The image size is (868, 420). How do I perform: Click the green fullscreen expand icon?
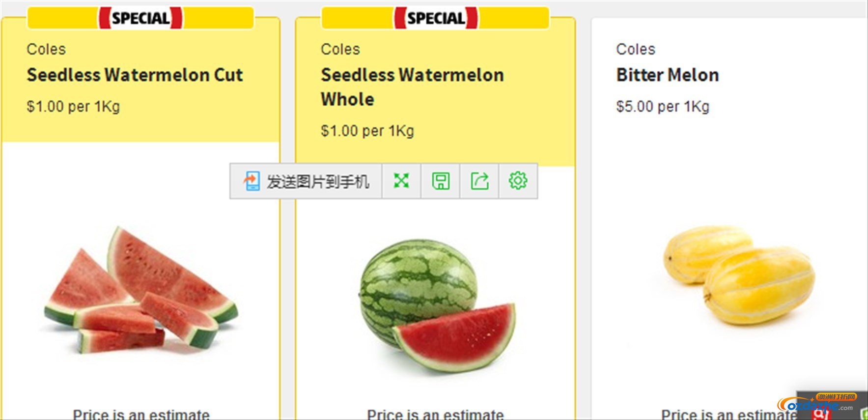pyautogui.click(x=401, y=181)
